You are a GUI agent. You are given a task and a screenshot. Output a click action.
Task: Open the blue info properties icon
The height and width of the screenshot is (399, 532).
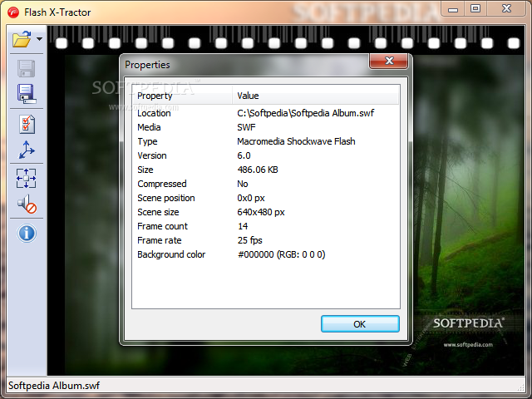[27, 233]
